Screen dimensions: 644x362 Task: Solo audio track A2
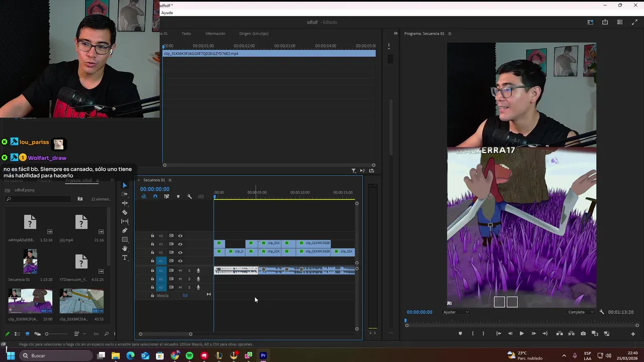(x=189, y=279)
